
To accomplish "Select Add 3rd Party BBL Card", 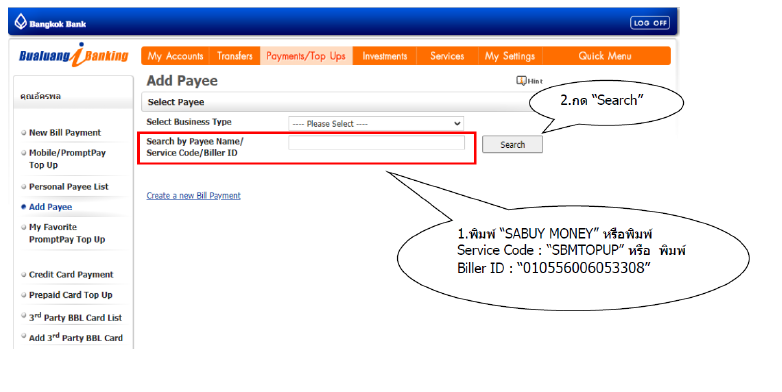I will click(x=75, y=337).
